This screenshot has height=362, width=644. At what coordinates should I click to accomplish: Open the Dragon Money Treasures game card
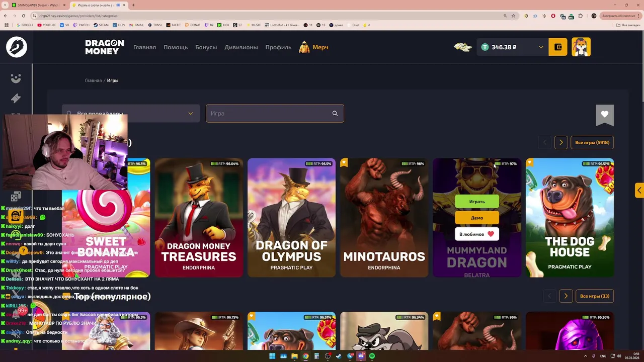(199, 218)
